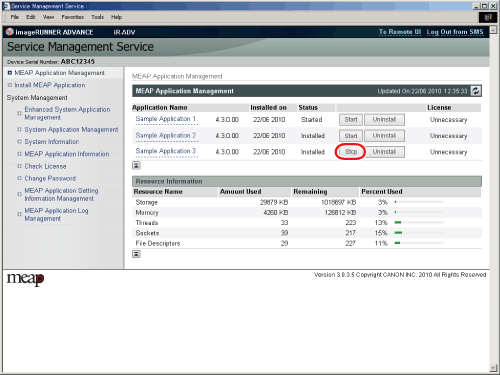This screenshot has width=500, height=375.
Task: Open the File menu
Action: (x=15, y=17)
